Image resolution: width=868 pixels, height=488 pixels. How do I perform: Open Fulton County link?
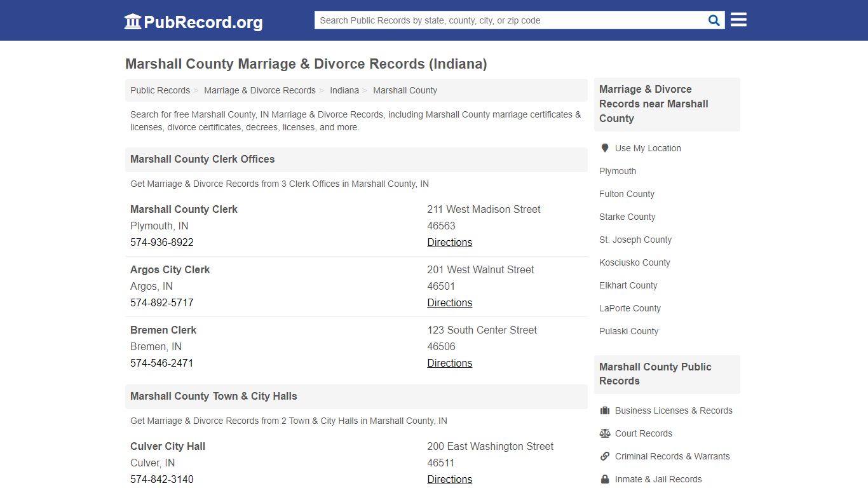627,194
